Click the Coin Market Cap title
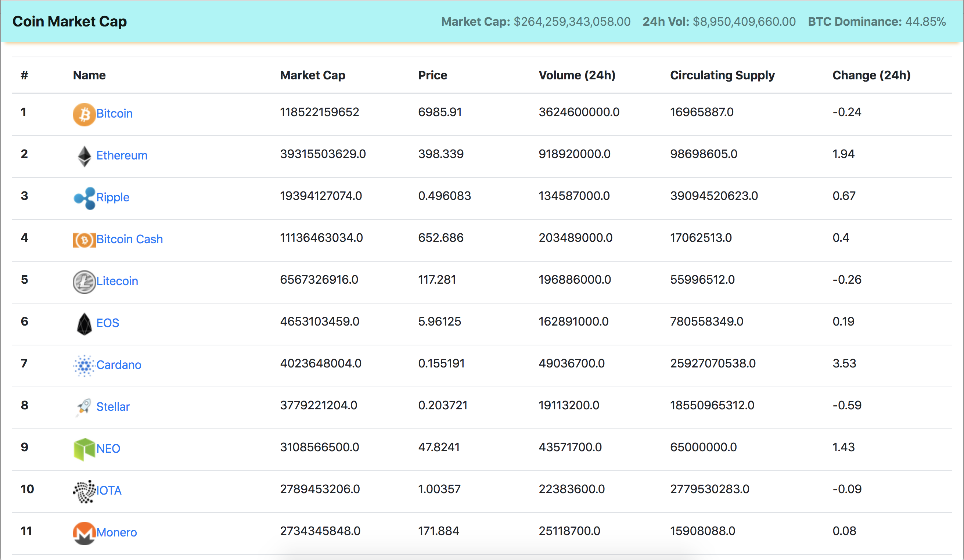 pos(69,21)
